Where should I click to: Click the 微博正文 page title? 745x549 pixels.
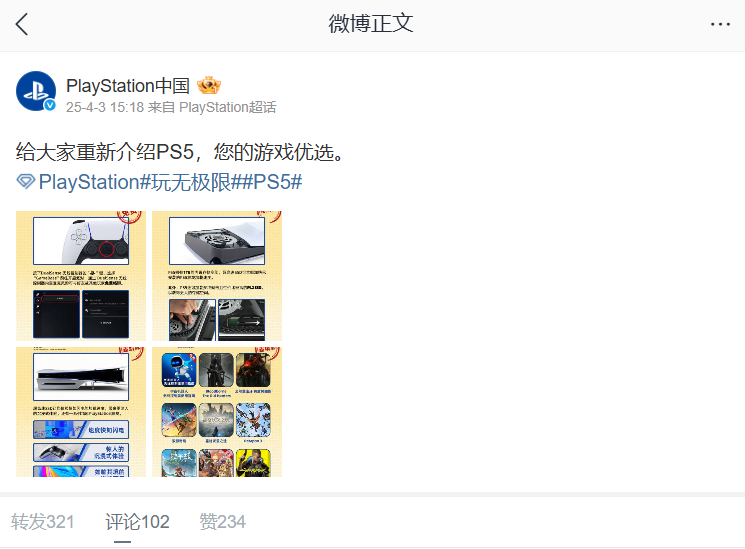[371, 24]
